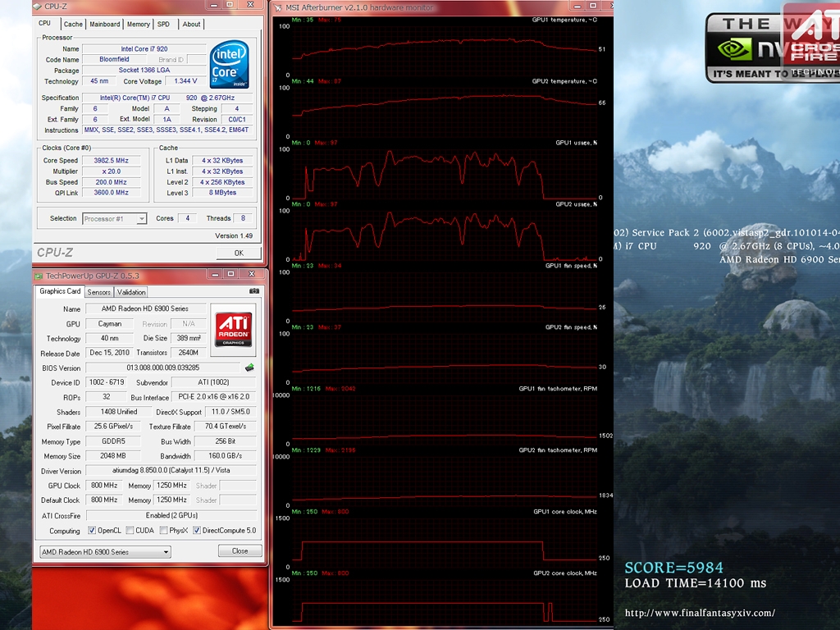Open the Processor #1 selection dropdown

click(x=141, y=218)
